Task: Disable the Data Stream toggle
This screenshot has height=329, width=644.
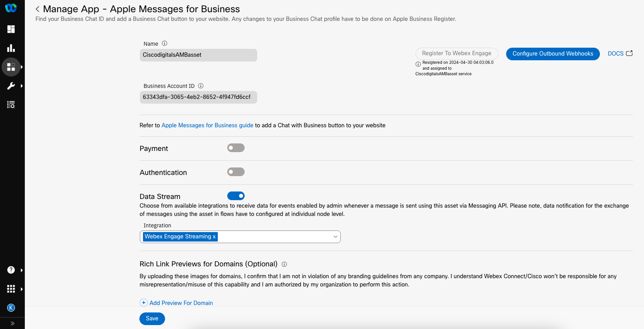Action: coord(236,196)
